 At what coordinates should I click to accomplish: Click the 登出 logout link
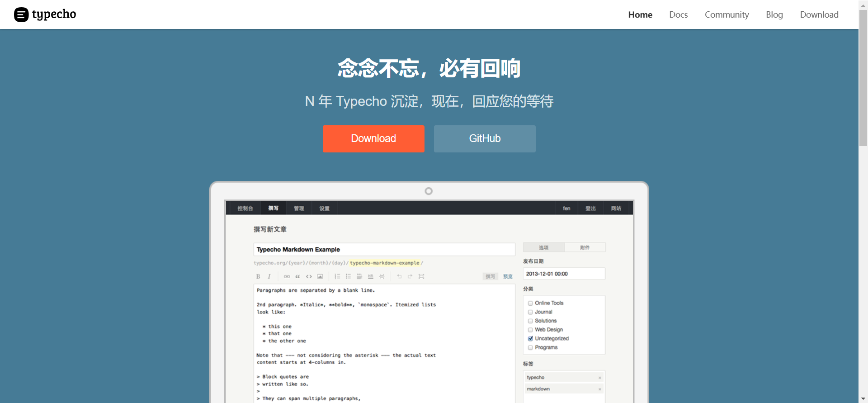(590, 208)
